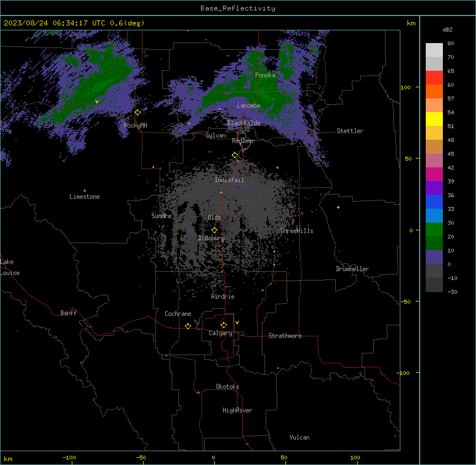This screenshot has height=465, width=476.
Task: Click the Drumheller label
Action: [352, 269]
